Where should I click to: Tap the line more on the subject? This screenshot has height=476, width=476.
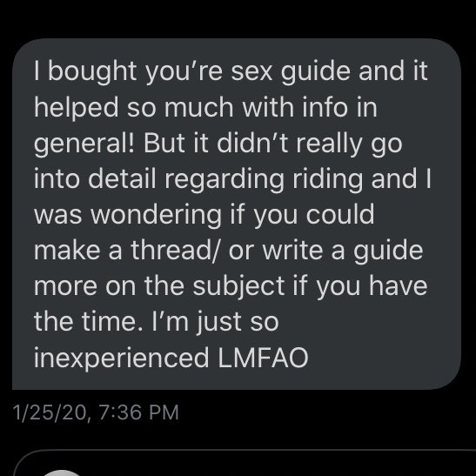[x=231, y=286]
